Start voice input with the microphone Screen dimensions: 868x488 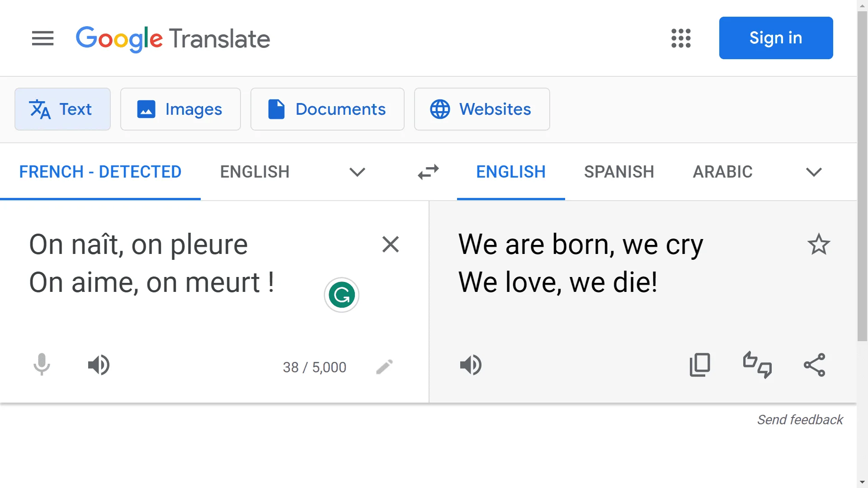42,365
